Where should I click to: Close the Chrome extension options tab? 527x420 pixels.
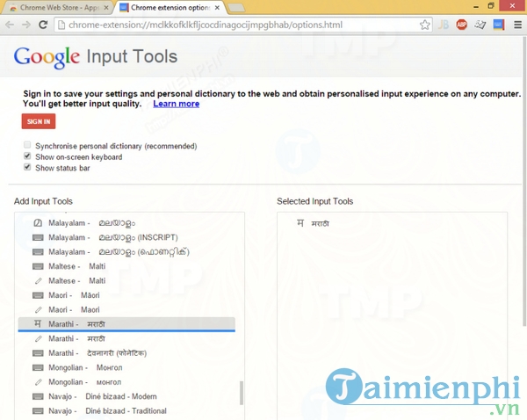click(217, 7)
